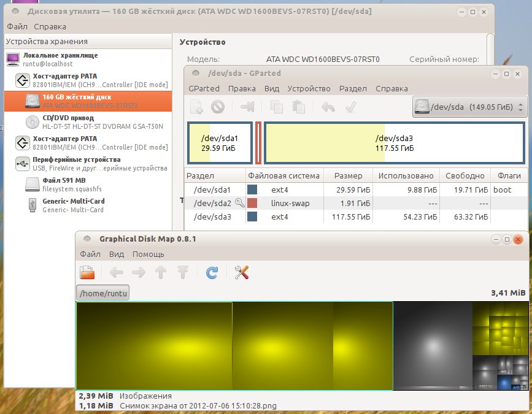Open Вид menu in Graphical Disk Map

[117, 254]
